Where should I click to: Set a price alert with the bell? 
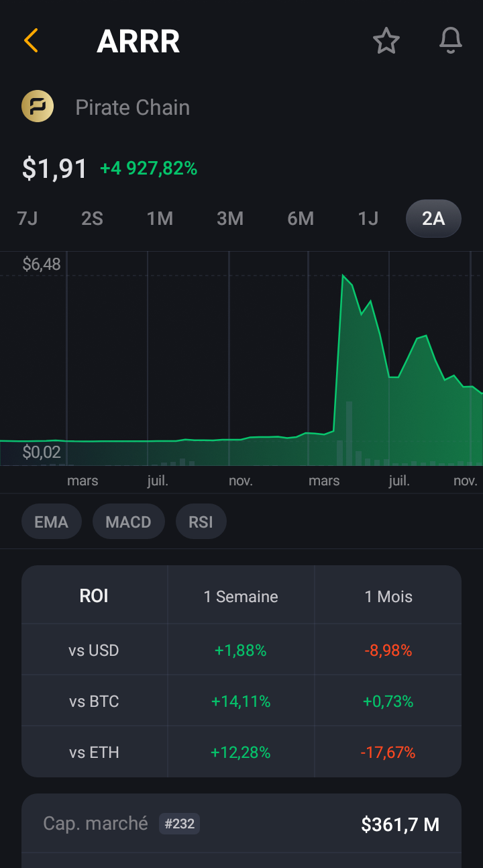tap(451, 41)
